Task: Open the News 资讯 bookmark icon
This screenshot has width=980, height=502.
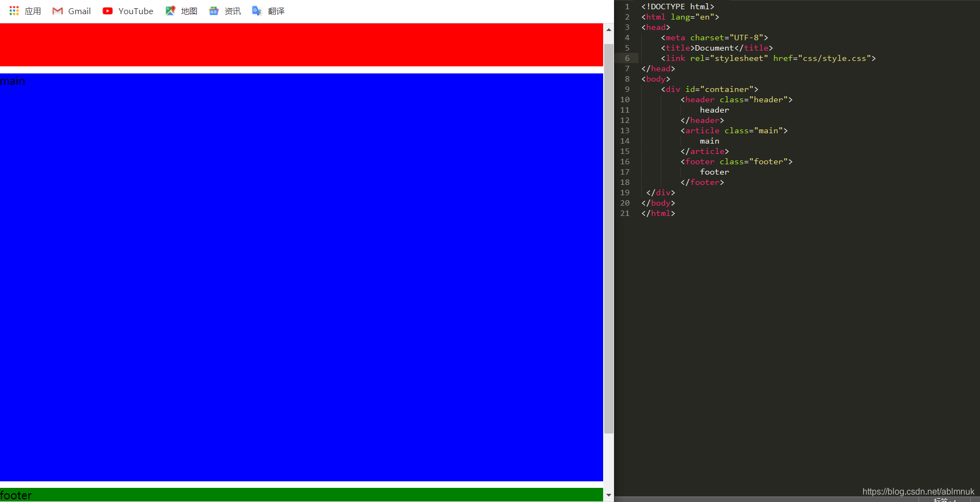Action: coord(214,11)
